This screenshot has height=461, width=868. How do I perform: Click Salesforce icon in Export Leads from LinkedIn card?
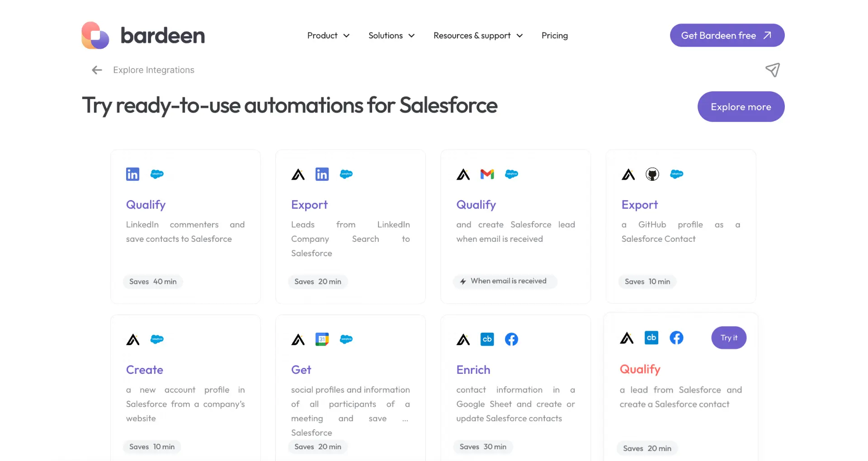coord(346,174)
